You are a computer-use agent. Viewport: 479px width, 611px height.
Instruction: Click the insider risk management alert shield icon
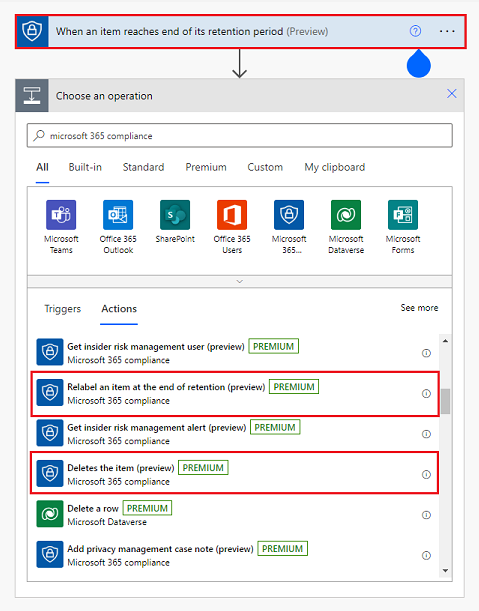[x=50, y=433]
